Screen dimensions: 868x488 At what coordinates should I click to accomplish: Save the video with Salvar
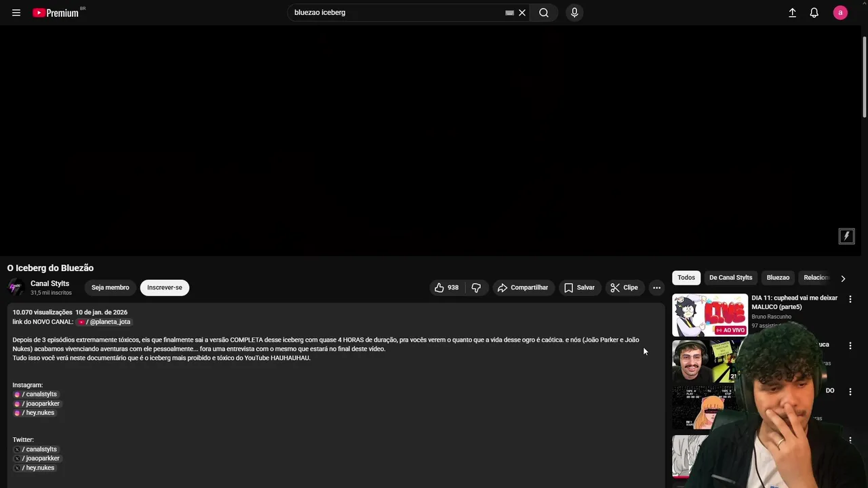(579, 287)
